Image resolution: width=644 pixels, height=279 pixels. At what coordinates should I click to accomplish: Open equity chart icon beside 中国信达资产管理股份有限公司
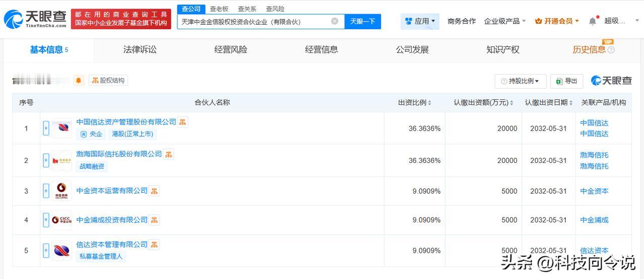point(182,122)
